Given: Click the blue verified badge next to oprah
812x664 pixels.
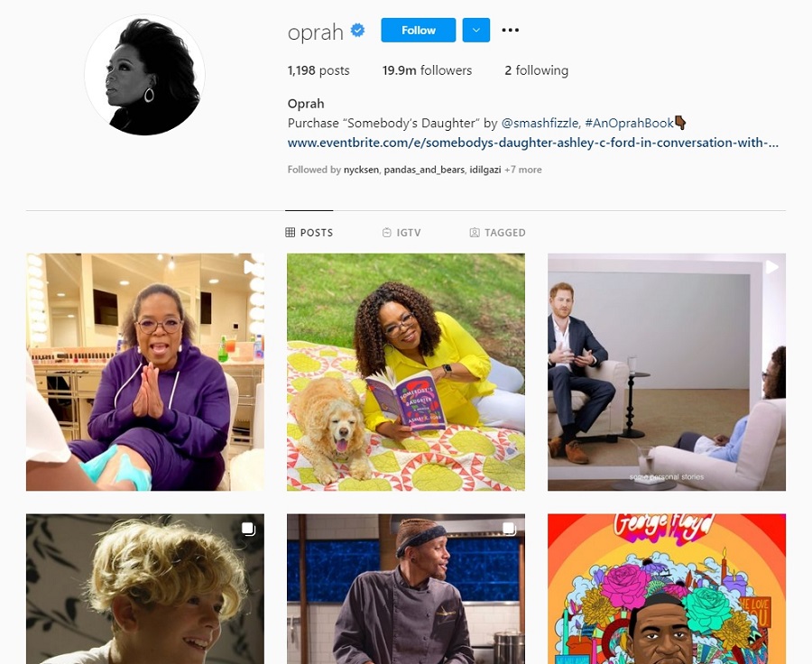Looking at the screenshot, I should (x=357, y=30).
